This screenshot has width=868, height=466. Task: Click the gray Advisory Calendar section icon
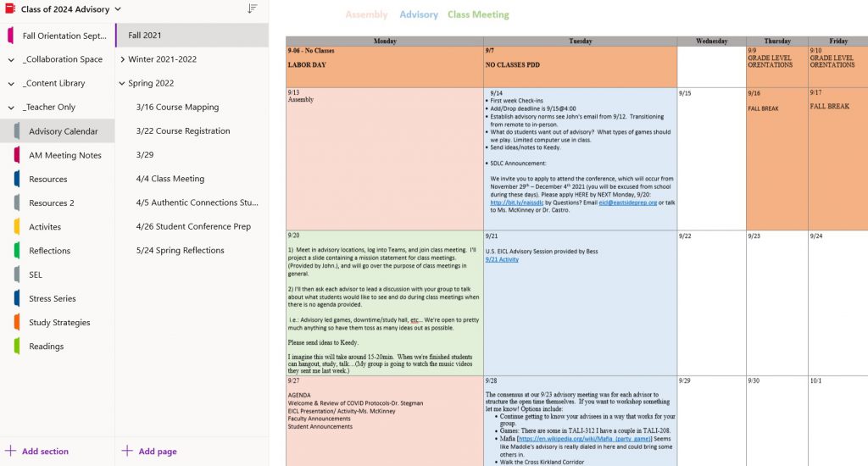tap(17, 131)
